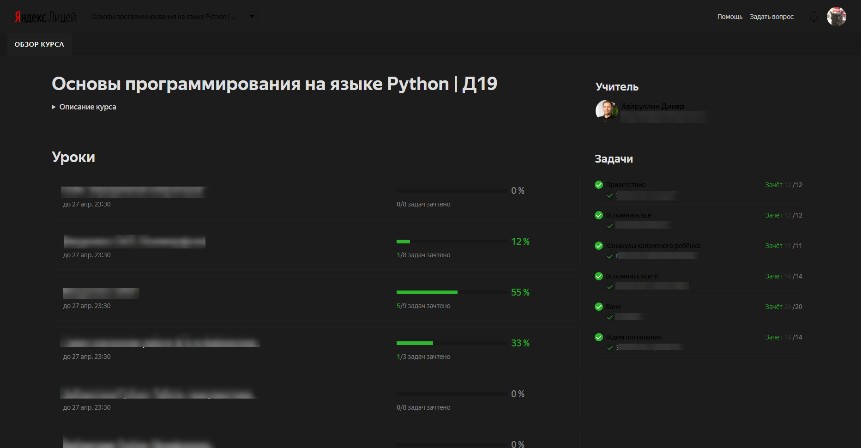Screen dimensions: 868x448
Task: Click the checkmark beside Ждём потепления
Action: coord(598,337)
